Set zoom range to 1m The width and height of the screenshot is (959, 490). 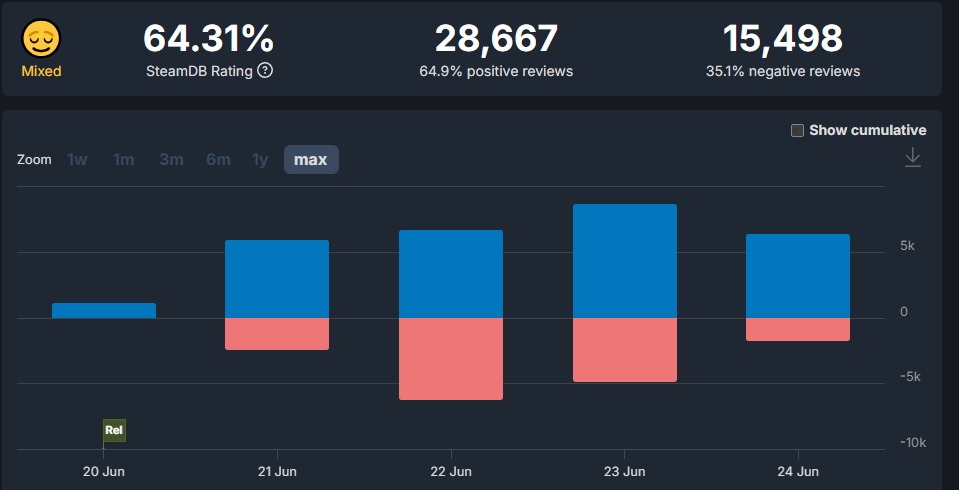point(123,160)
